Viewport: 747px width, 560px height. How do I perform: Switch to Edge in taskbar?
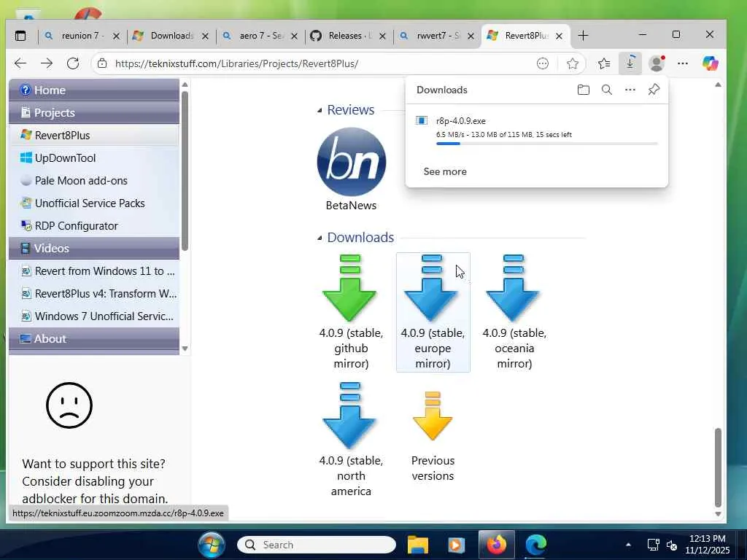pyautogui.click(x=535, y=545)
